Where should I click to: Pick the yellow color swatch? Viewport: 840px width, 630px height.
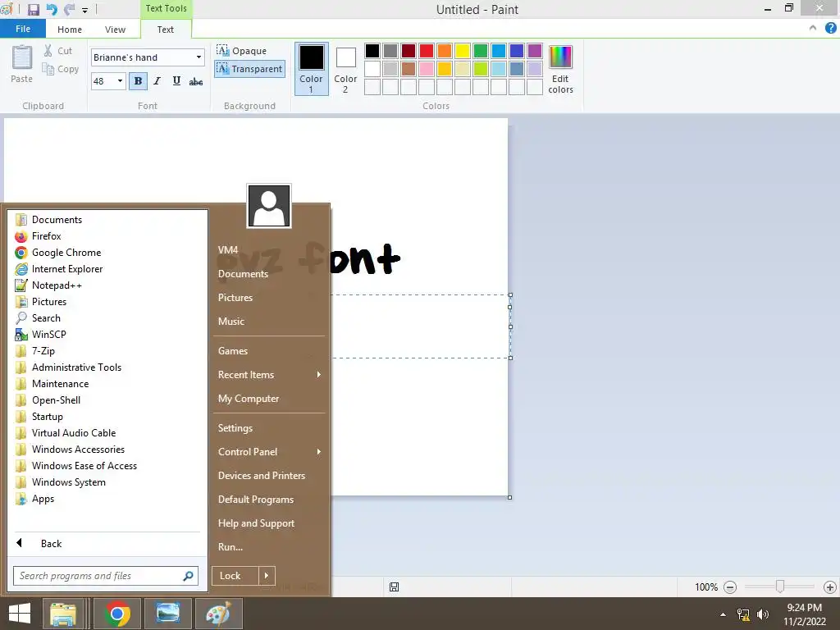pyautogui.click(x=463, y=51)
